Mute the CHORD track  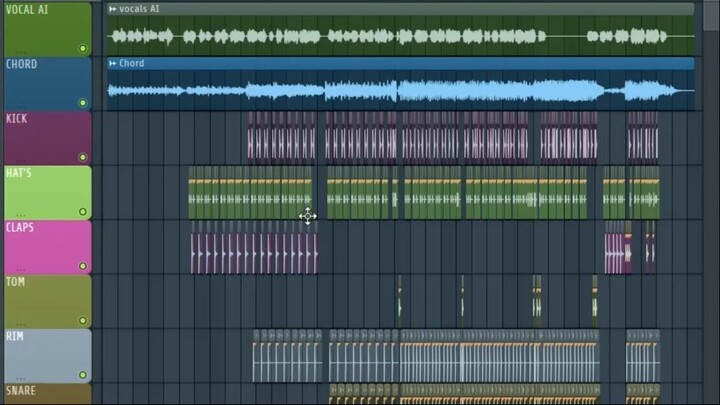[83, 103]
